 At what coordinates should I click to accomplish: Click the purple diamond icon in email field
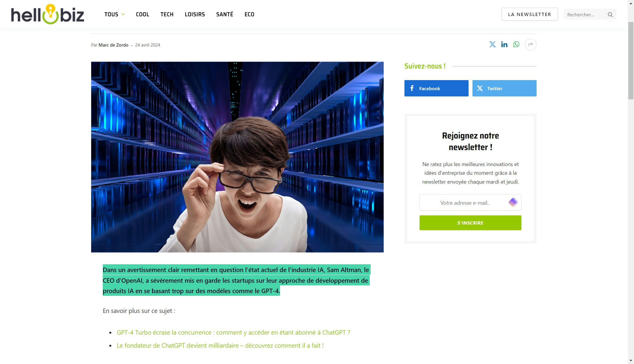click(x=513, y=202)
